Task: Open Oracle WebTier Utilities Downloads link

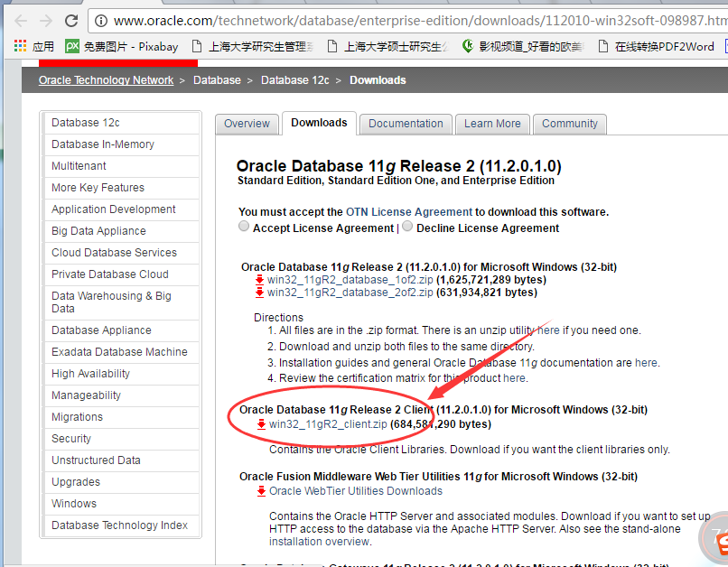Action: (x=356, y=491)
